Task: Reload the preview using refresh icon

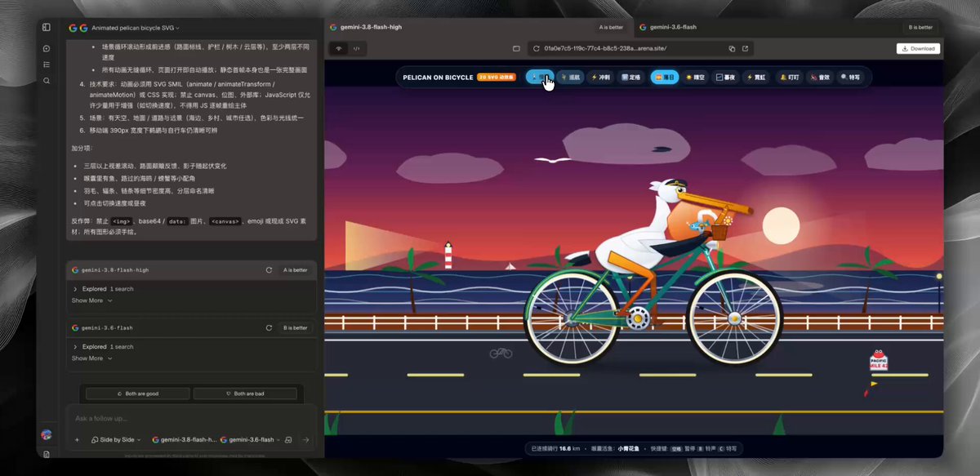Action: tap(536, 49)
